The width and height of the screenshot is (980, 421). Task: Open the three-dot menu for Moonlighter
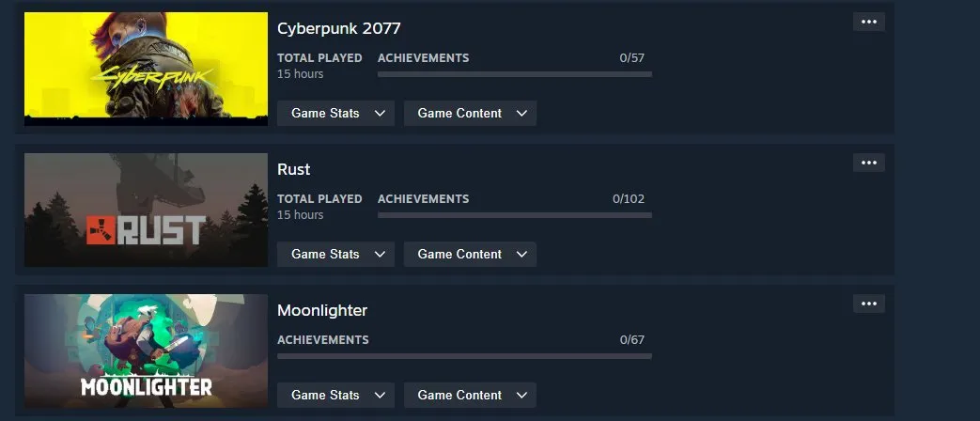click(869, 304)
